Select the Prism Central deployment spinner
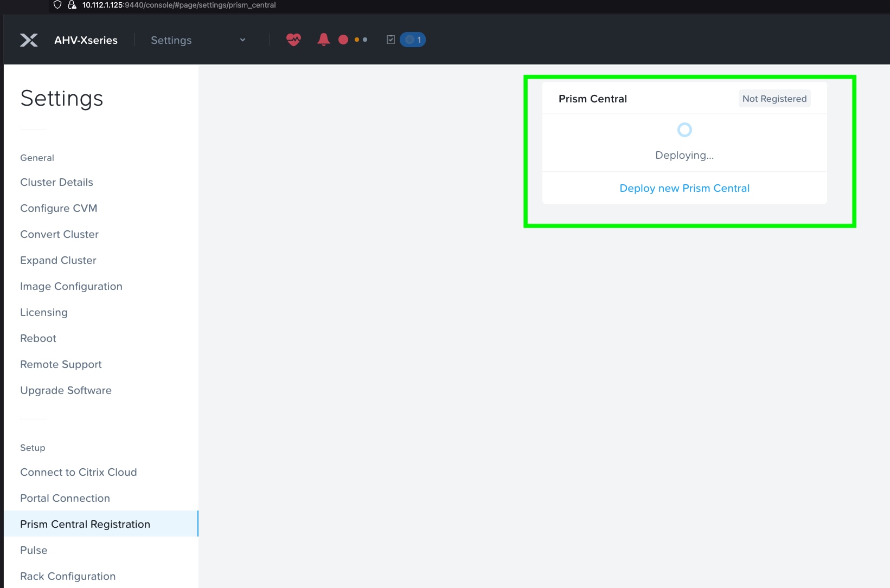890x588 pixels. pos(684,130)
